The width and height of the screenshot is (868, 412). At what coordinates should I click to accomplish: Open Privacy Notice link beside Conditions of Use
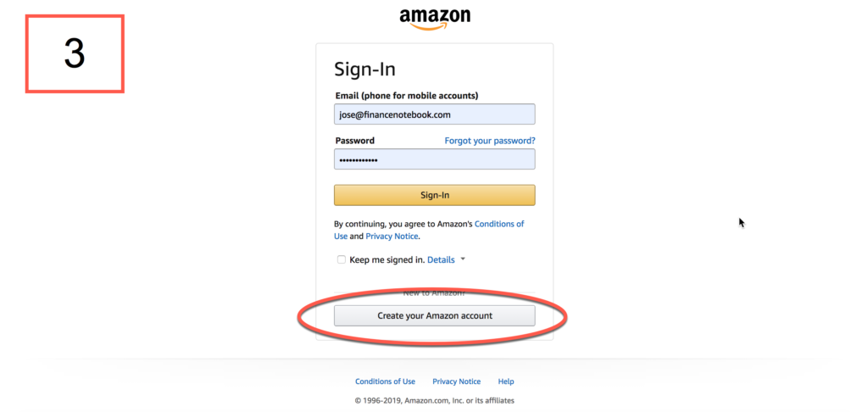392,236
